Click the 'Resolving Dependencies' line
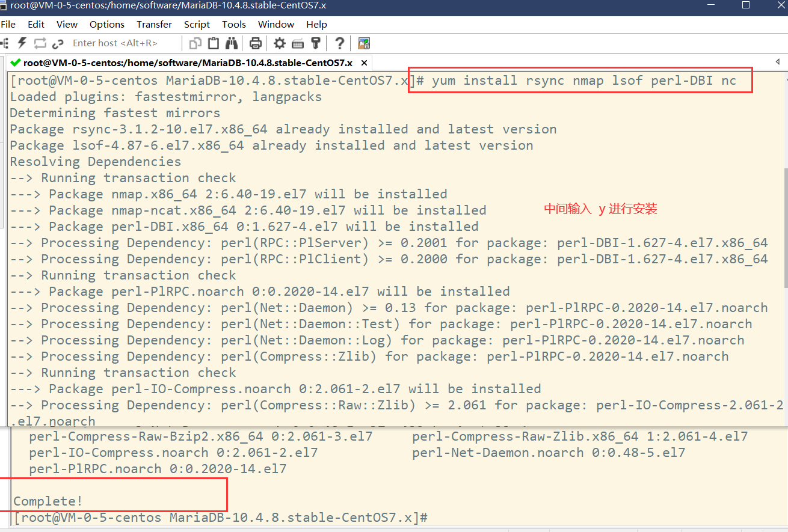 tap(96, 162)
